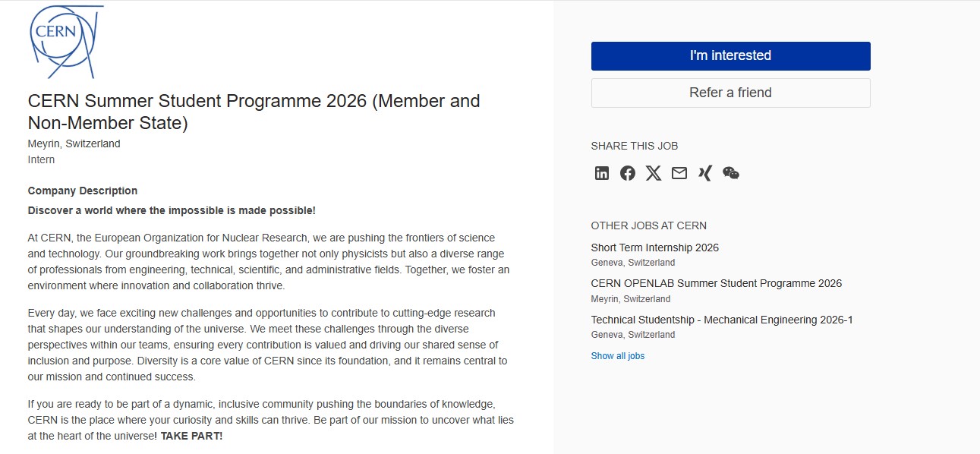Click the bold TAKE PART! text

pyautogui.click(x=191, y=436)
